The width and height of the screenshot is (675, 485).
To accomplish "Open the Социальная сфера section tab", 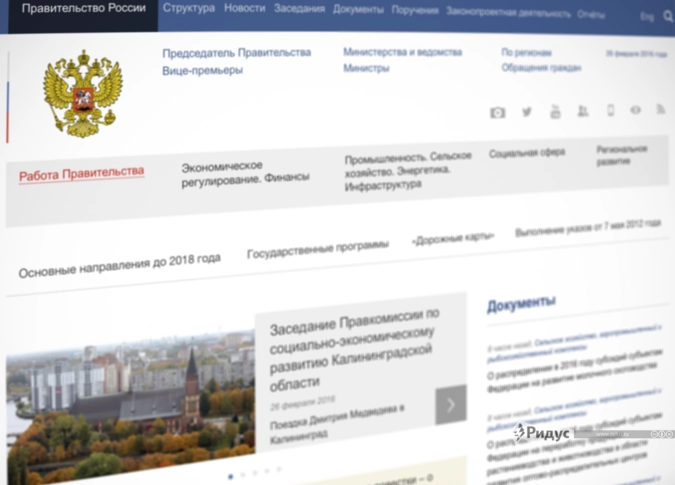I will click(x=527, y=153).
